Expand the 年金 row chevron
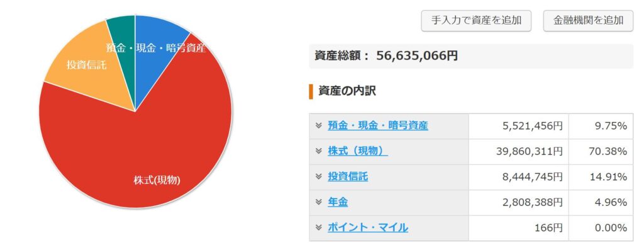Viewport: 644px width, 251px height. pos(318,202)
